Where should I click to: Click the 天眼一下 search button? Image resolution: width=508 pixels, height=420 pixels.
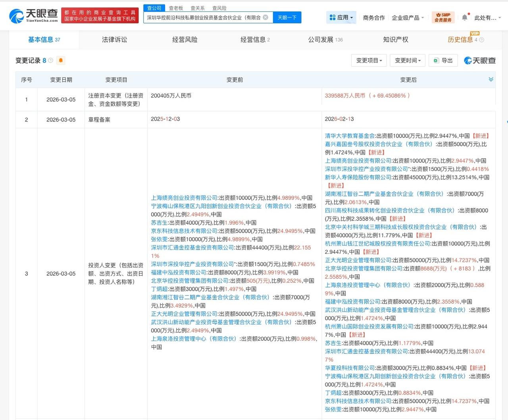[287, 17]
